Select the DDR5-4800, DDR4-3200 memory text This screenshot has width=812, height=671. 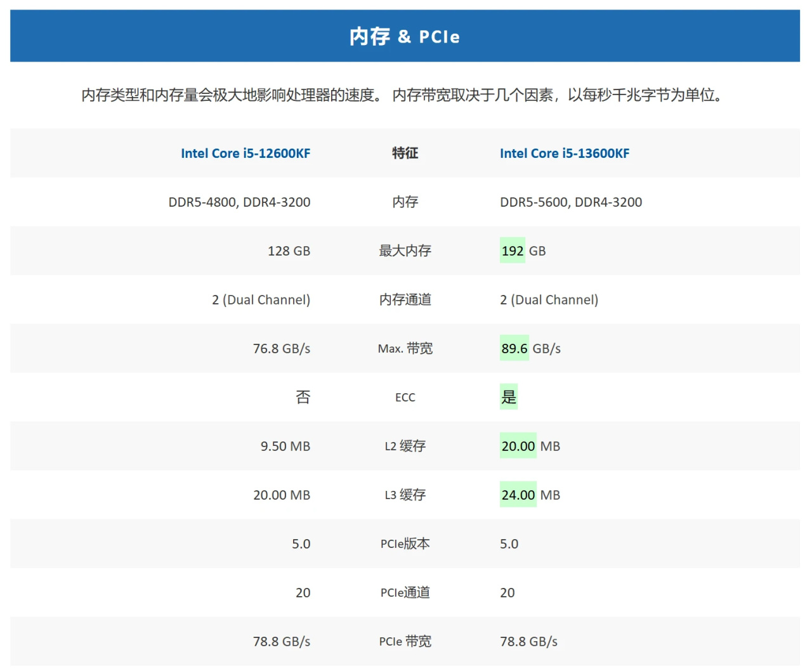pos(239,202)
